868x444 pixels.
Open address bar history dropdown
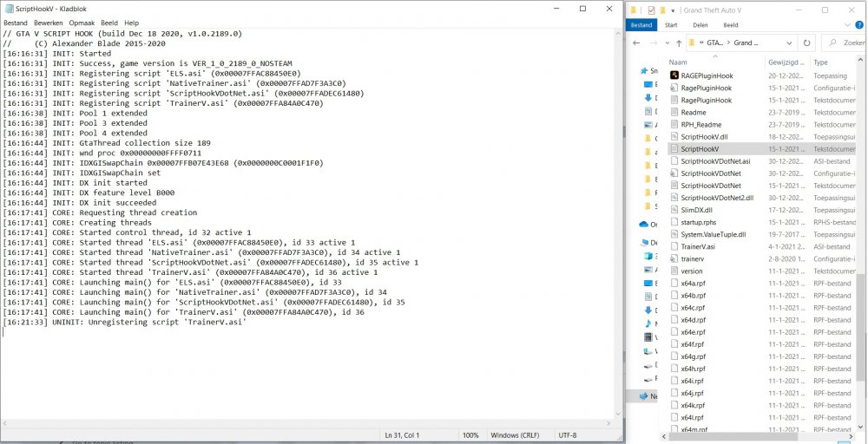click(790, 42)
